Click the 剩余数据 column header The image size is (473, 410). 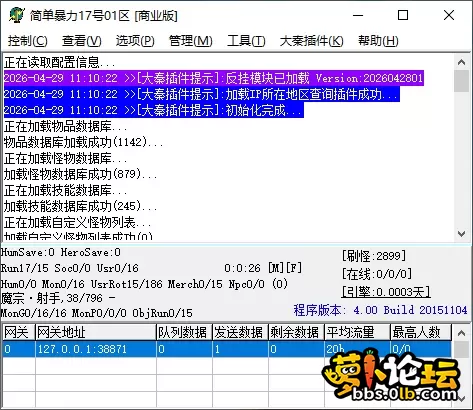pos(296,332)
